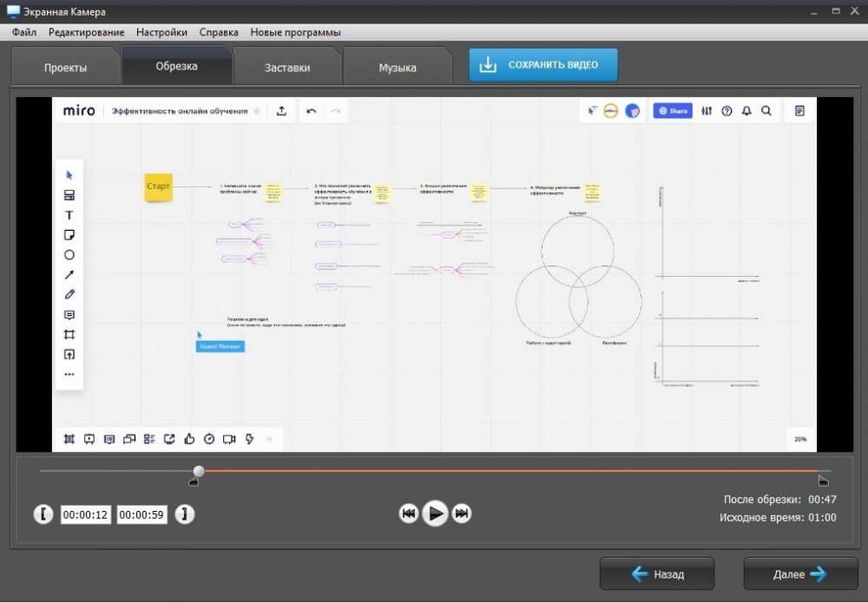Select the pen tool in miro toolbar
Screen dimensions: 868x602
[x=69, y=294]
